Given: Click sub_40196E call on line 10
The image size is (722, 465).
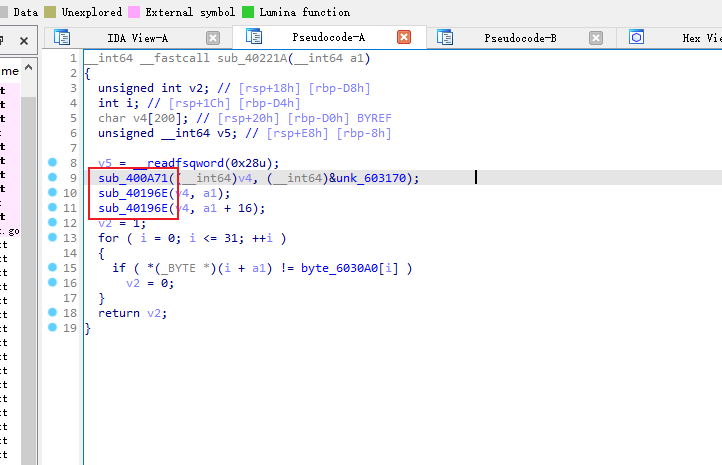Looking at the screenshot, I should coord(133,193).
